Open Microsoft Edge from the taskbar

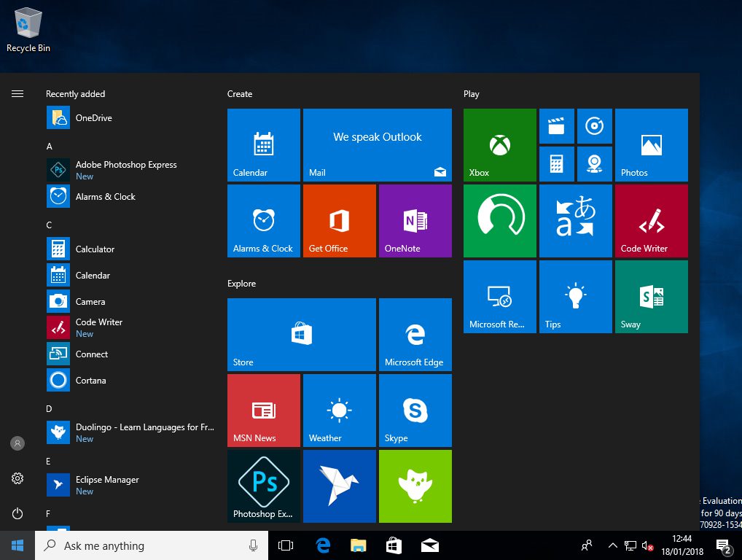point(323,545)
